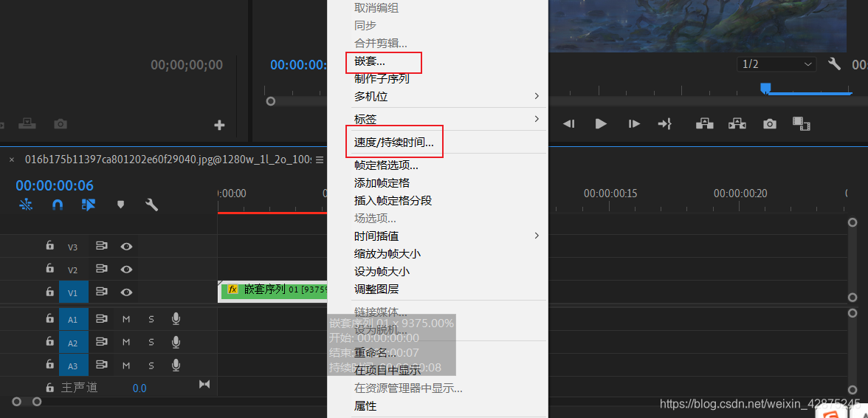Close the timeline sequence tab
This screenshot has width=868, height=418.
12,160
